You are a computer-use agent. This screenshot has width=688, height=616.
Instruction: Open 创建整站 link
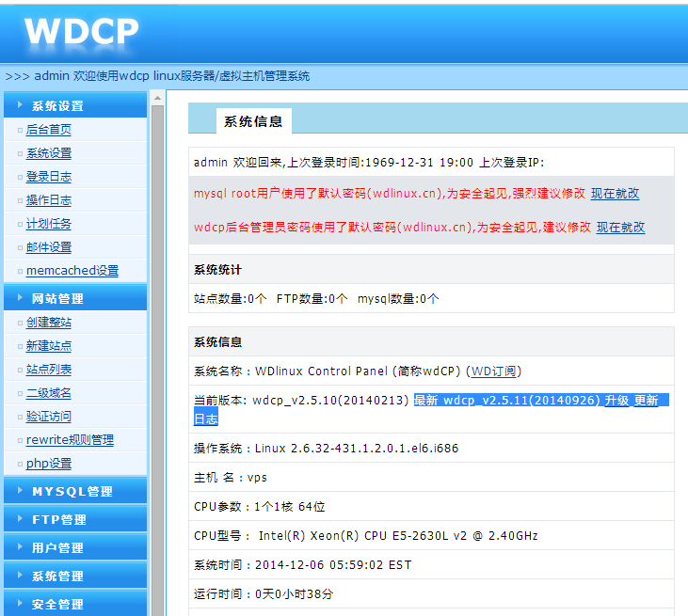click(x=49, y=323)
